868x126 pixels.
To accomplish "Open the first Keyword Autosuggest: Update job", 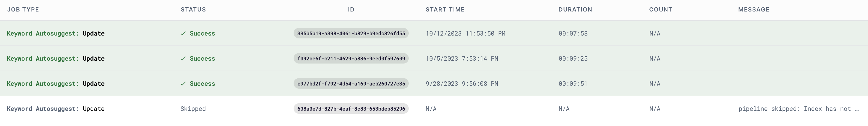I will [x=55, y=33].
